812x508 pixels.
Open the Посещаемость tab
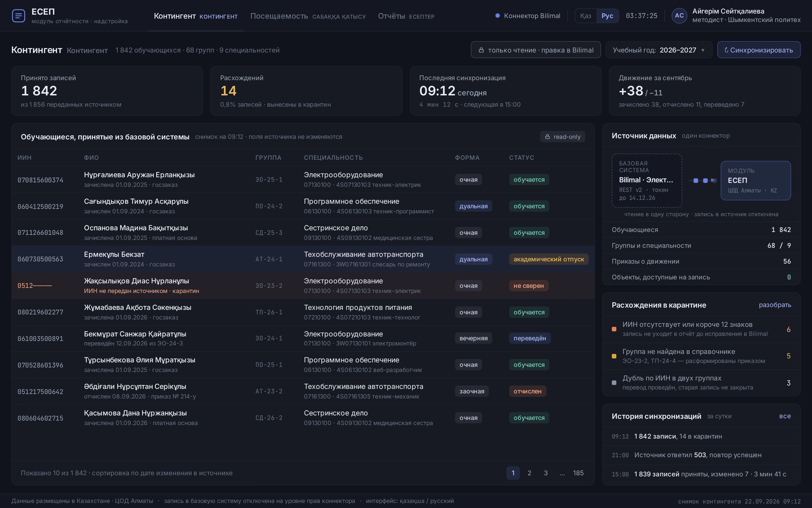308,16
